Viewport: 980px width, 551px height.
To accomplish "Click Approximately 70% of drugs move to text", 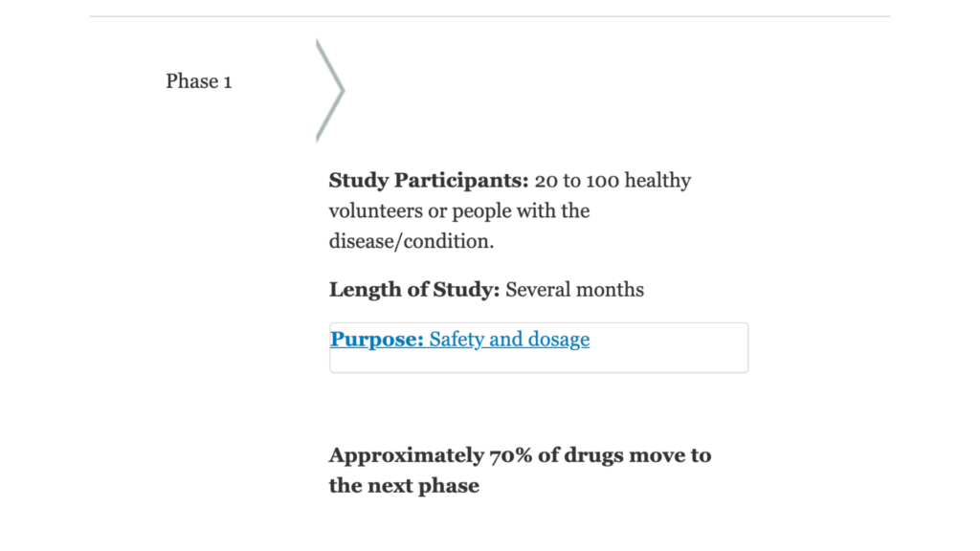I will pyautogui.click(x=520, y=455).
